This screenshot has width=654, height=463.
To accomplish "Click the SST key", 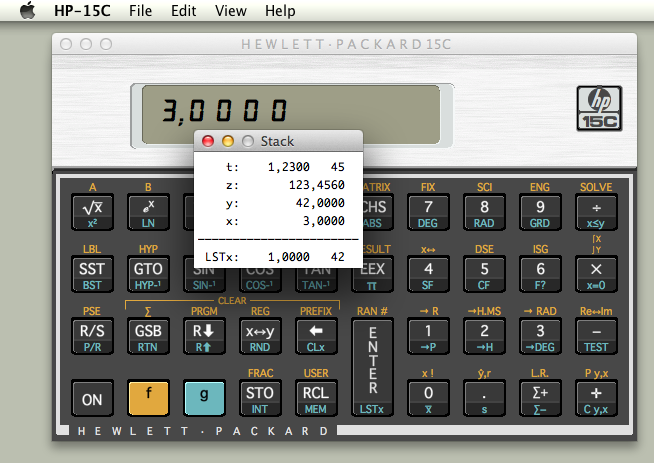I will [x=92, y=274].
